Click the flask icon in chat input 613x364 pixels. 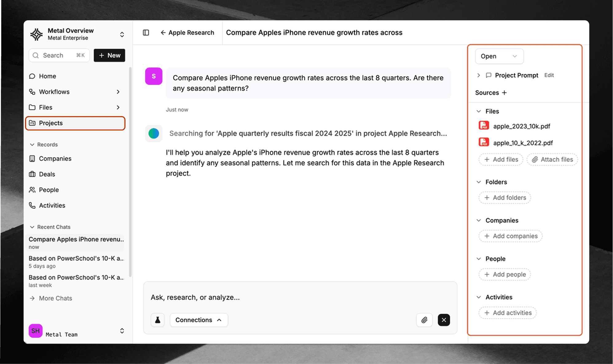(158, 320)
